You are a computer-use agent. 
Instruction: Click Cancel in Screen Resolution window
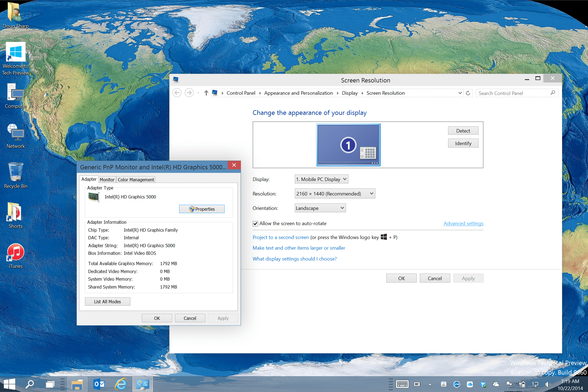pyautogui.click(x=435, y=278)
